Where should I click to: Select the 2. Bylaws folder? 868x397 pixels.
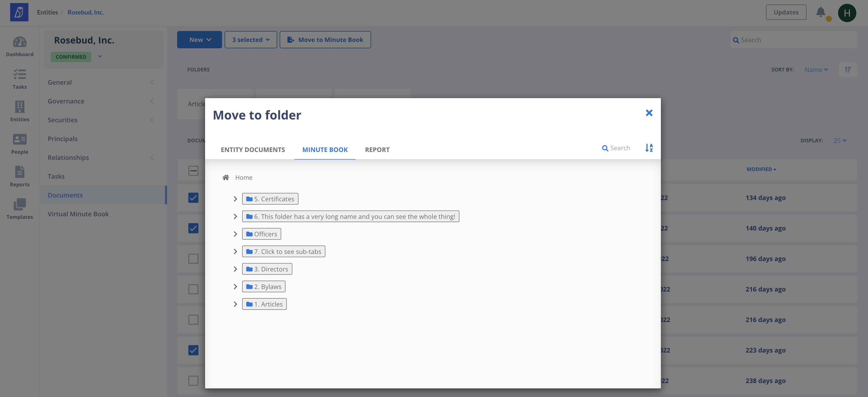point(264,287)
